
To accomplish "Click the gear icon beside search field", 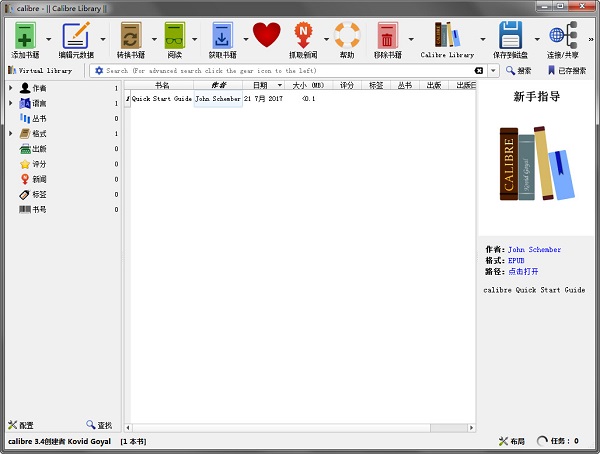I will point(99,71).
